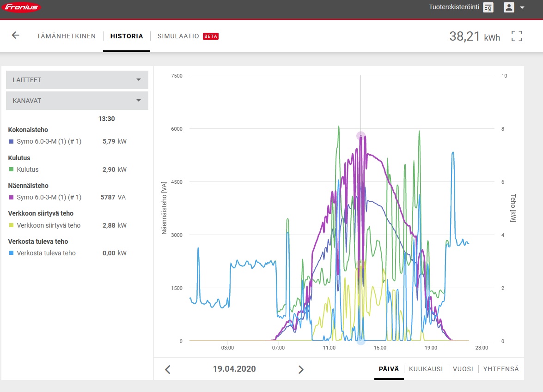Open the product registration certificate icon
Viewport: 543px width, 392px height.
488,7
